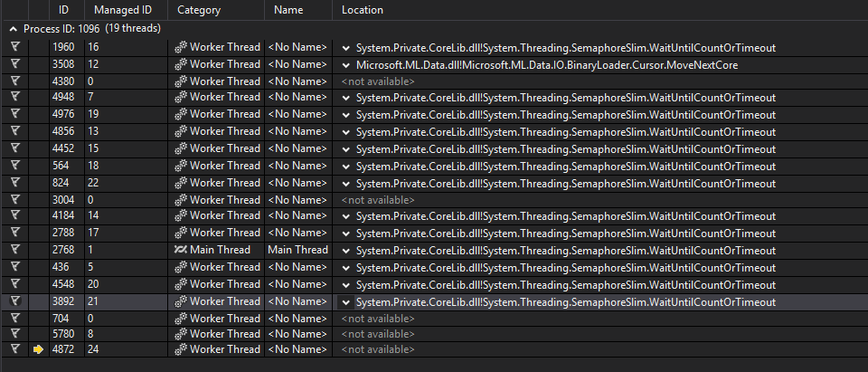Collapse the Process ID: 1096 group
Image resolution: width=868 pixels, height=372 pixels.
coord(14,29)
